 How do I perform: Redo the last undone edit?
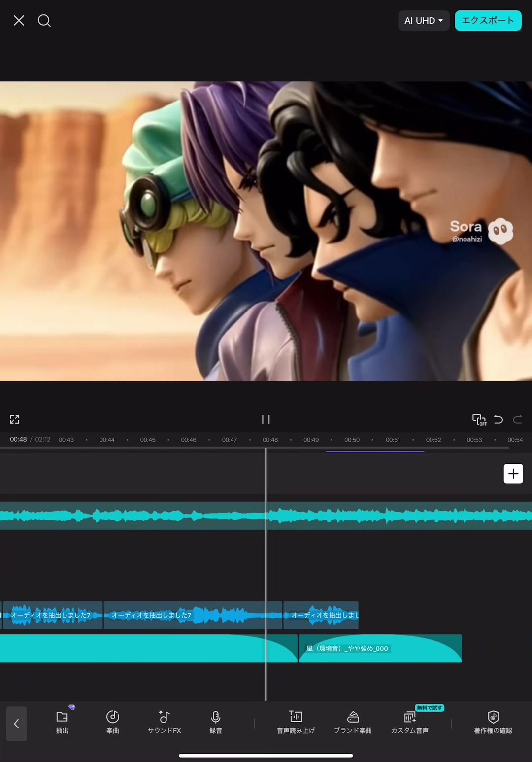[x=517, y=419]
